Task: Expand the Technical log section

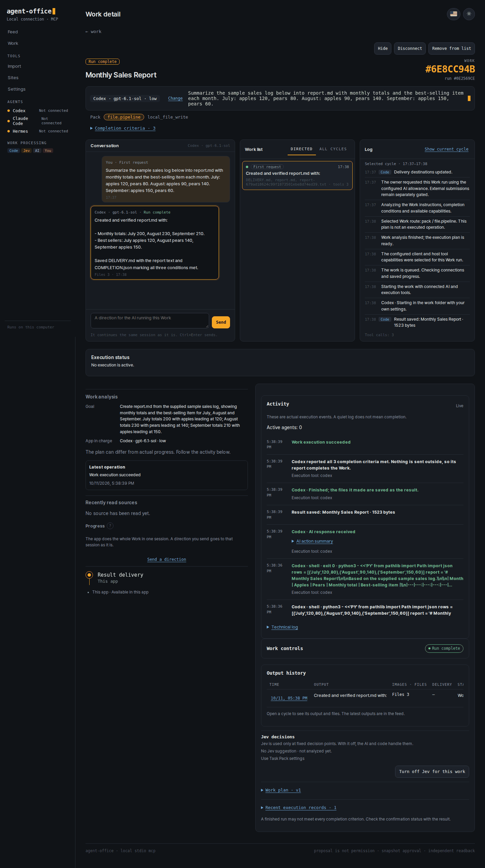Action: click(x=283, y=627)
